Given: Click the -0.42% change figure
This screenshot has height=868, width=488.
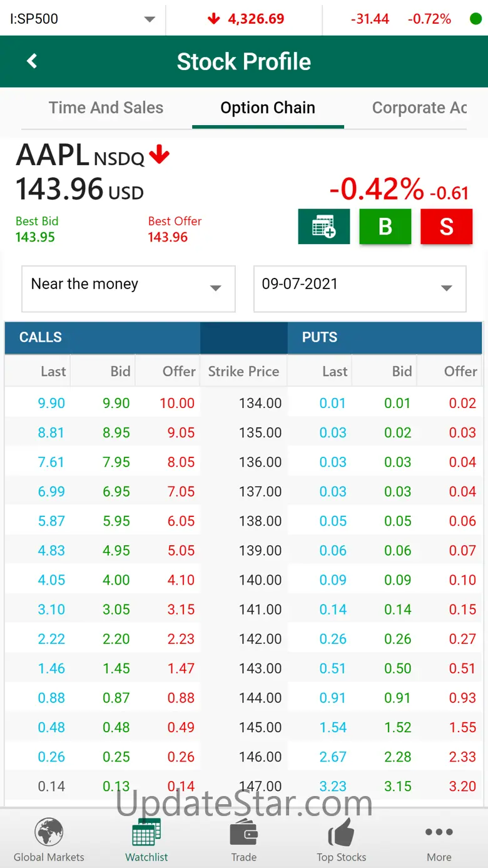Looking at the screenshot, I should point(377,188).
